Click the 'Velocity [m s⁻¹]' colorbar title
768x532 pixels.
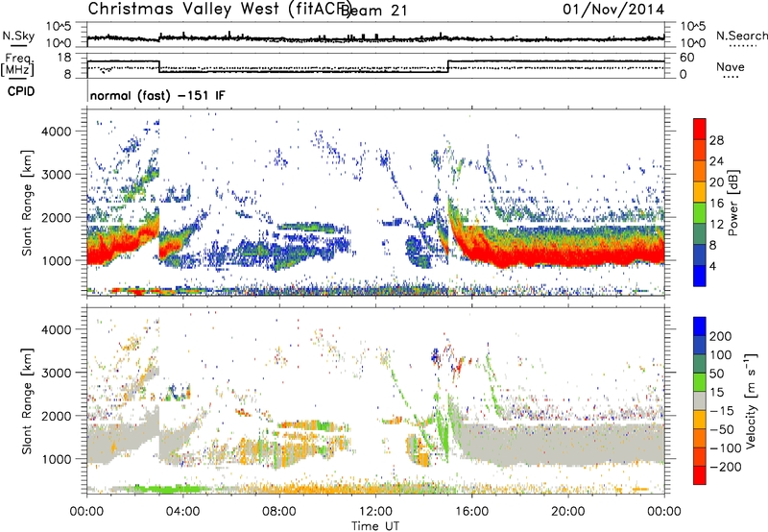pos(751,400)
